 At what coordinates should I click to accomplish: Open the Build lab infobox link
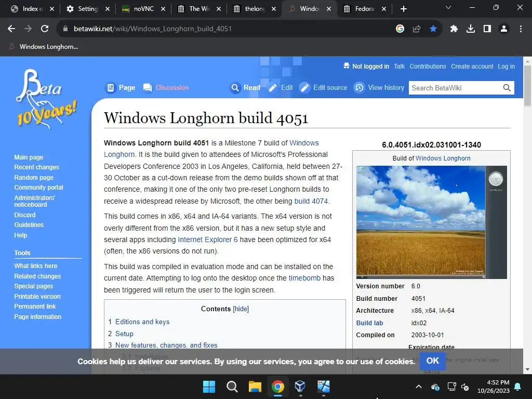[x=369, y=323]
